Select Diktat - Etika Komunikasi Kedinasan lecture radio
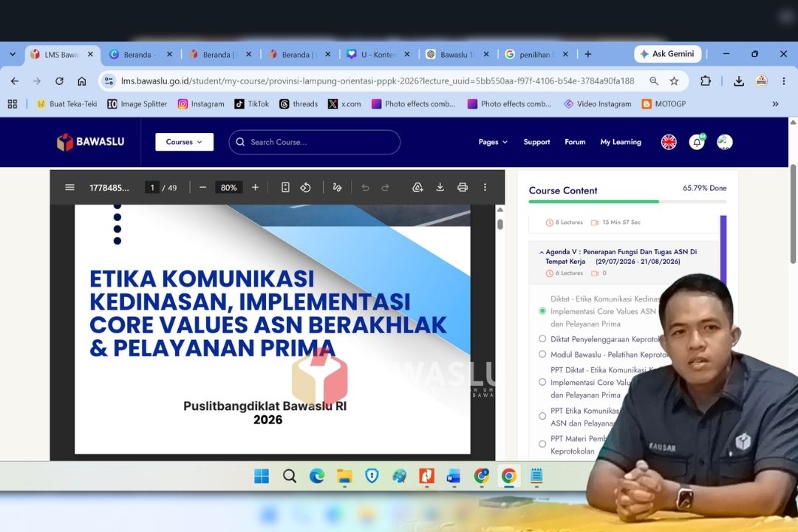This screenshot has width=798, height=532. click(x=542, y=311)
